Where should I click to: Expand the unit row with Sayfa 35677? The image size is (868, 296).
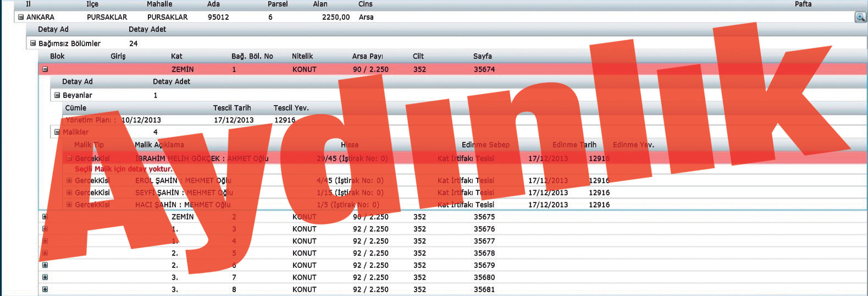click(x=45, y=241)
